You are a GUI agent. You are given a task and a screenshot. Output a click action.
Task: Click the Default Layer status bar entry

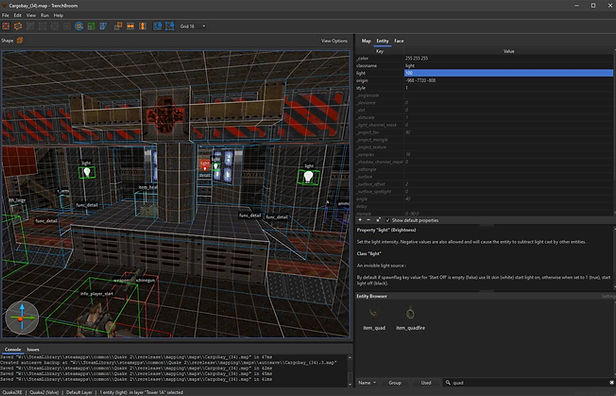(79, 392)
